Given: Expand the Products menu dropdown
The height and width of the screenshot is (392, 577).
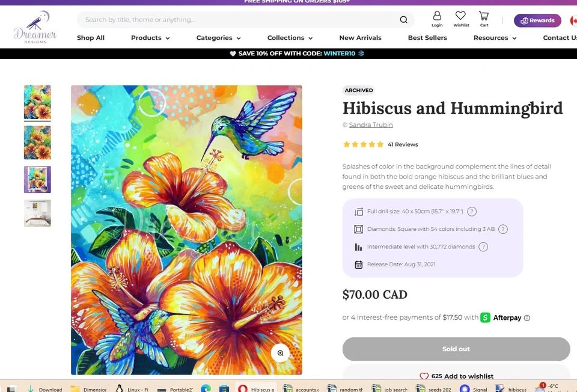Looking at the screenshot, I should click(x=150, y=38).
